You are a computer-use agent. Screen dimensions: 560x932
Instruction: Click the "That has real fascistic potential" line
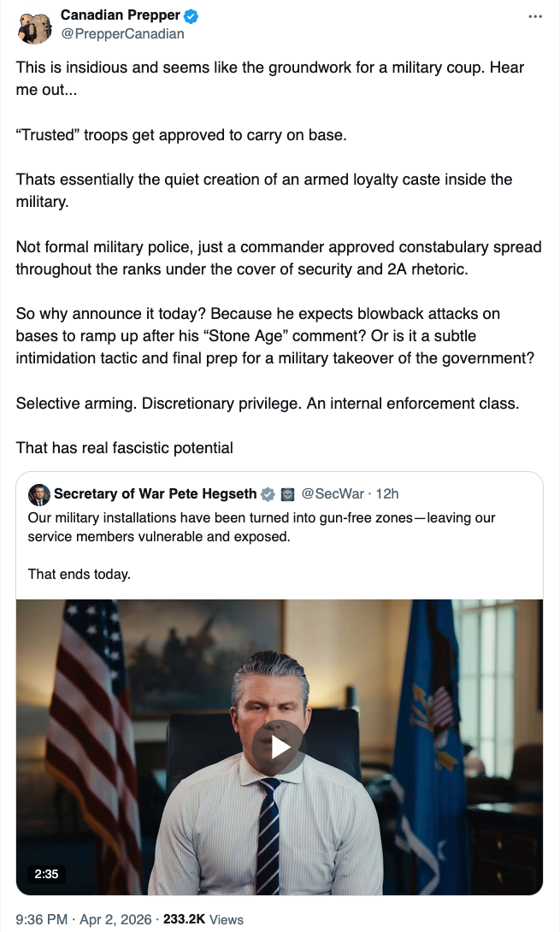(x=125, y=447)
